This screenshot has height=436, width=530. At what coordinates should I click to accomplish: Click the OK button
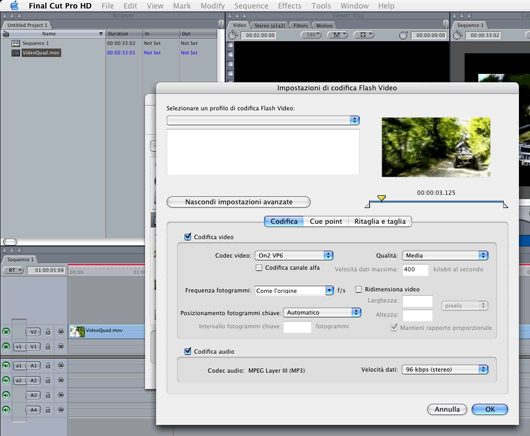click(x=490, y=409)
